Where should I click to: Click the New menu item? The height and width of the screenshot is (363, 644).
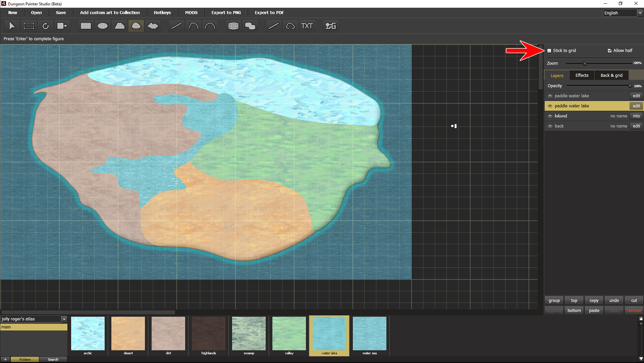tap(13, 12)
